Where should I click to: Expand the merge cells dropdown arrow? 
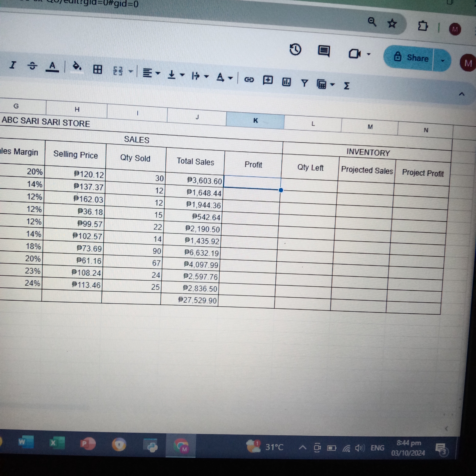point(131,72)
